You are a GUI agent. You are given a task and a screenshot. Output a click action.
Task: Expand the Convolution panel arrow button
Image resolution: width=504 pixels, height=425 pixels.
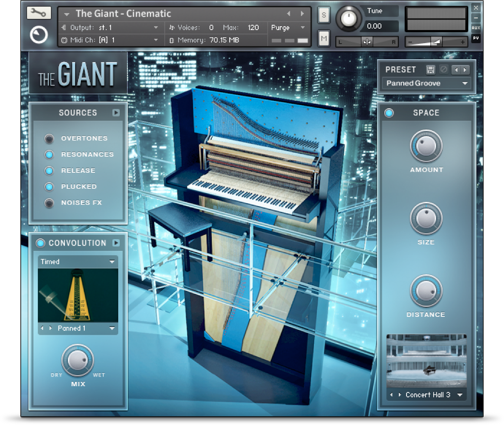click(116, 243)
